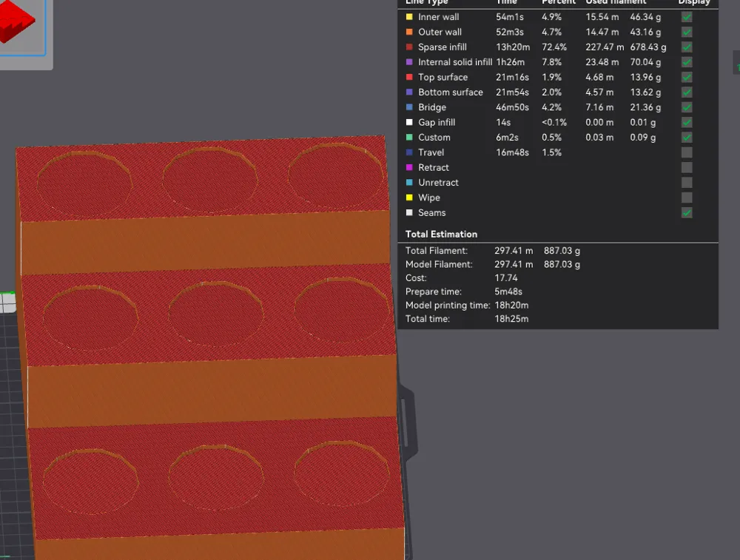Click the 72.4% percent value

[x=554, y=47]
